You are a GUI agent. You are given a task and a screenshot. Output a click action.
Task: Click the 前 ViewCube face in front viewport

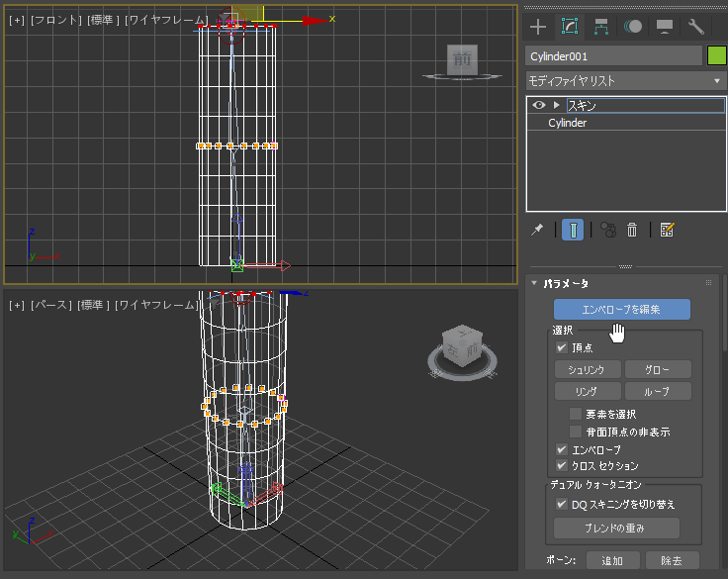[462, 59]
